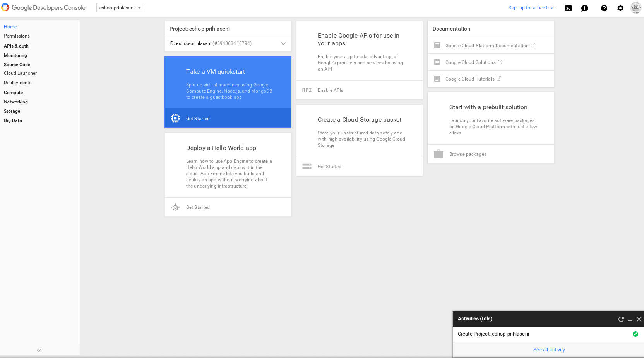644x358 pixels.
Task: Click Sign up for a free trial link
Action: coord(532,8)
